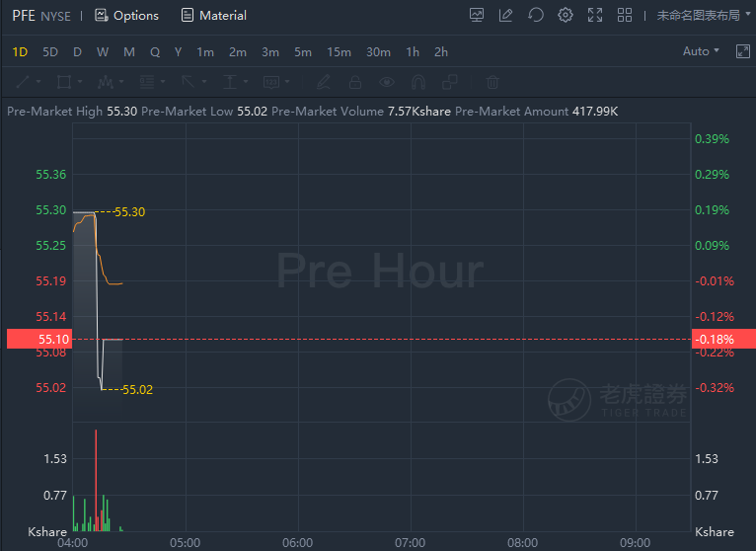Expand the line tool options arrow

[x=38, y=82]
